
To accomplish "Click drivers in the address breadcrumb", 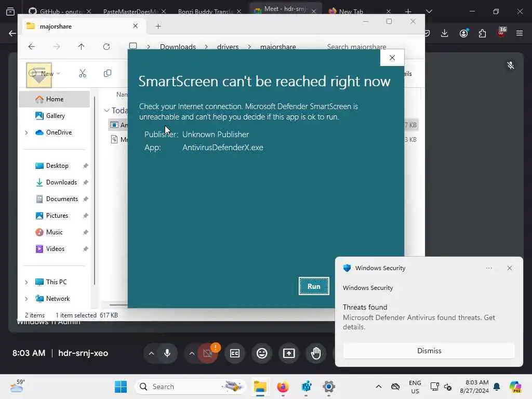I will coord(228,47).
